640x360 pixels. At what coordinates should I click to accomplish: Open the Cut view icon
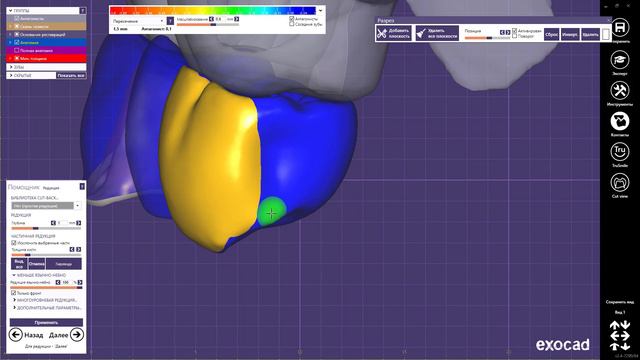pos(620,182)
